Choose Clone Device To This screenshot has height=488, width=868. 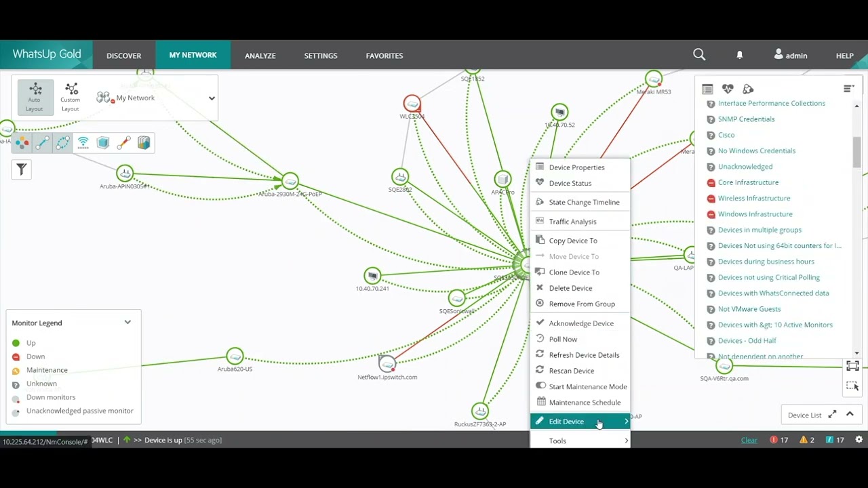pyautogui.click(x=580, y=272)
